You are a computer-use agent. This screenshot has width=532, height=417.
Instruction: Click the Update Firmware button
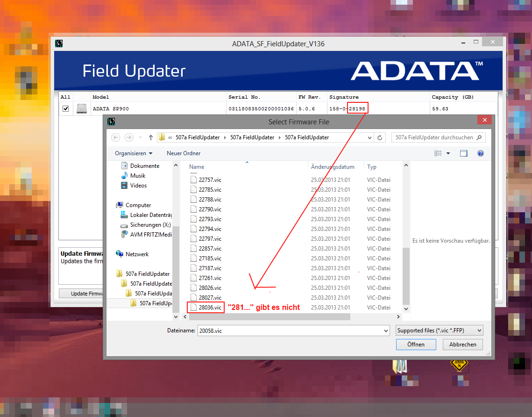pyautogui.click(x=81, y=294)
